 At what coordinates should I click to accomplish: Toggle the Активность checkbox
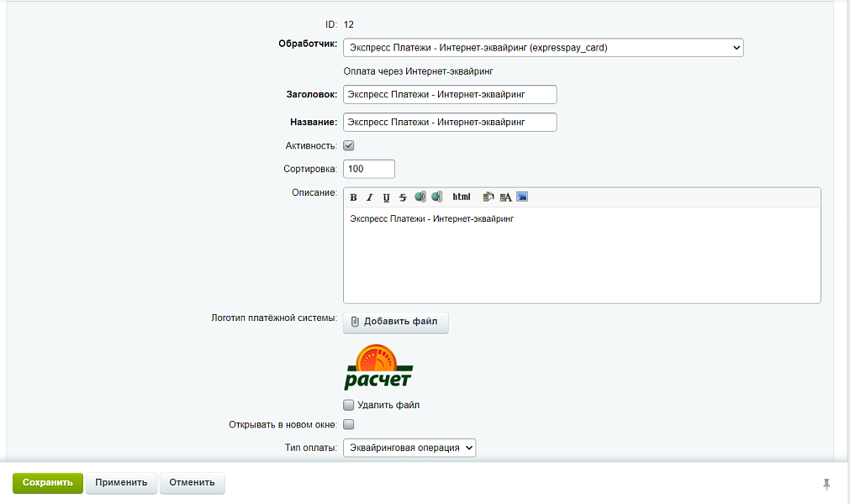349,145
